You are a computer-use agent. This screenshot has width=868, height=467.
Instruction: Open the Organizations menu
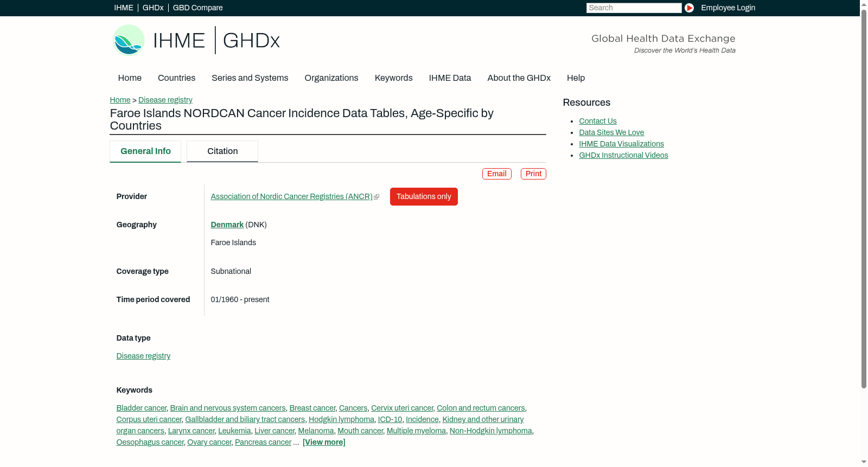pos(331,78)
